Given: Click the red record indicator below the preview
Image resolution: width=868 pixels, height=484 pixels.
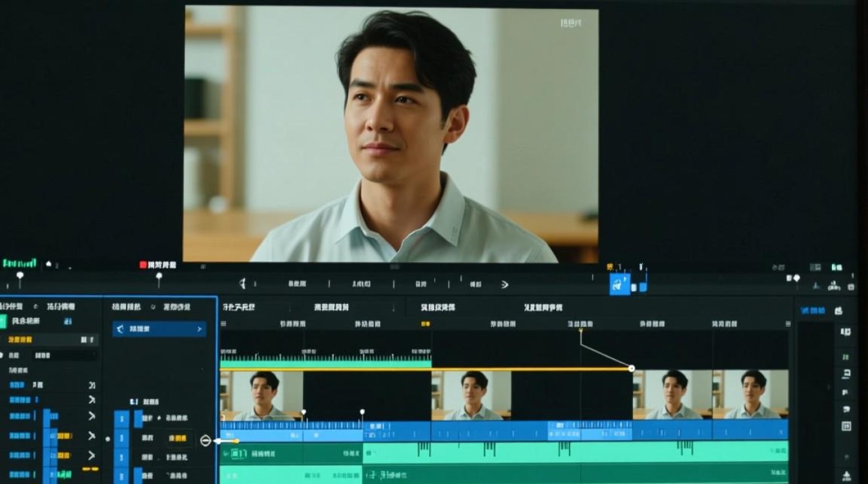Looking at the screenshot, I should click(143, 265).
